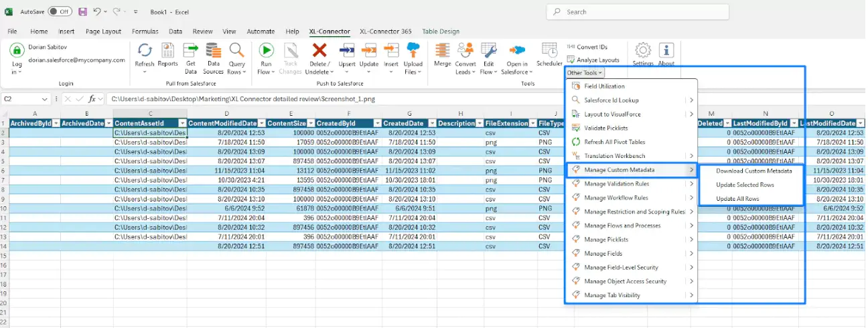Click the Undo arrow icon
This screenshot has width=868, height=328.
click(x=97, y=11)
